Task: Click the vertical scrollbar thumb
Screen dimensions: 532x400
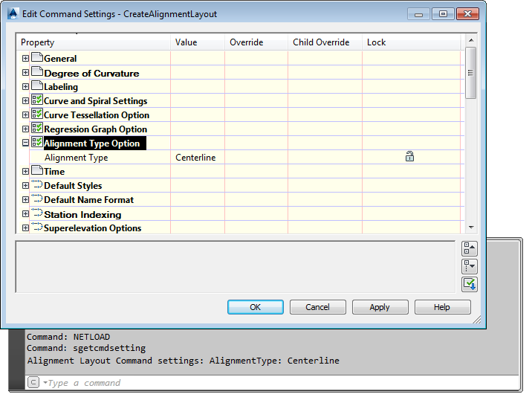Action: point(470,73)
